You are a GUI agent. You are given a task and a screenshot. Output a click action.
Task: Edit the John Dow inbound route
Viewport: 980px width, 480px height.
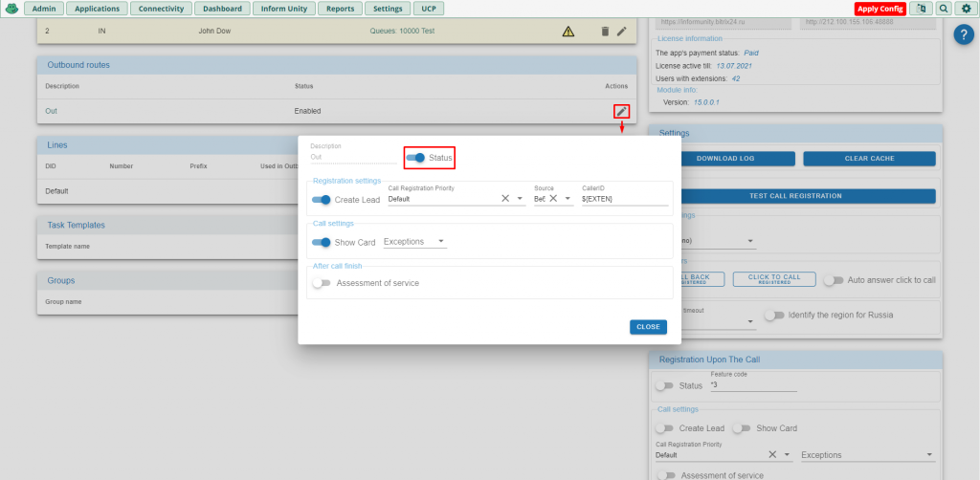tap(621, 32)
